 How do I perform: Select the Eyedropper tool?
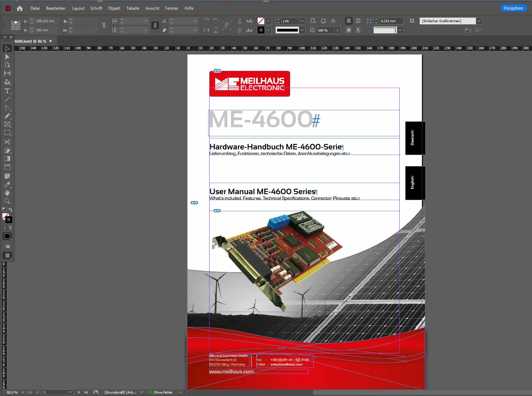click(7, 184)
